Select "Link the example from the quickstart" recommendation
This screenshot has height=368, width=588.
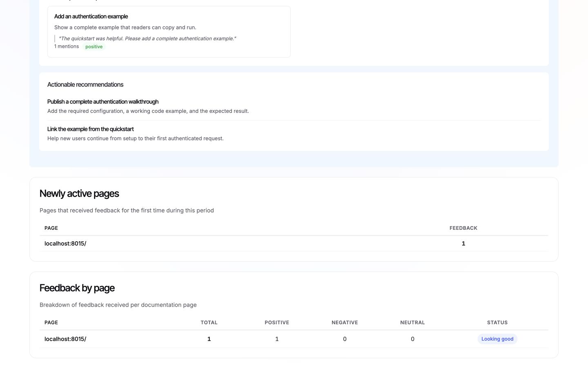91,129
